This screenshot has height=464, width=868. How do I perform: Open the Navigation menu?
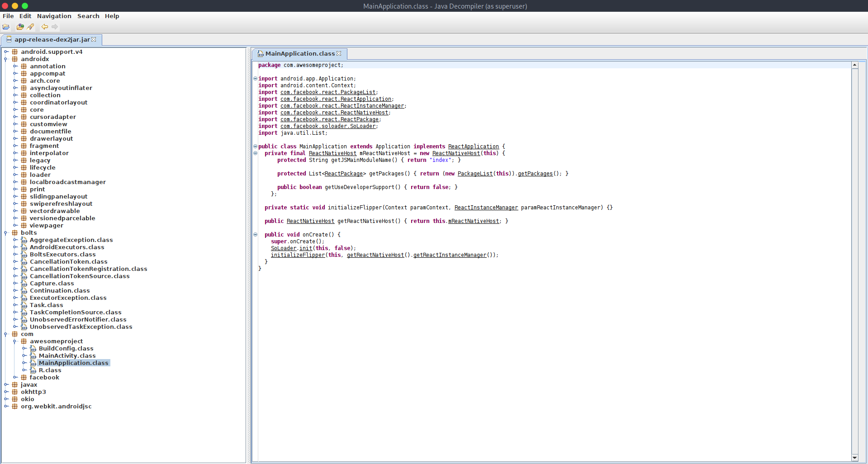[x=54, y=16]
